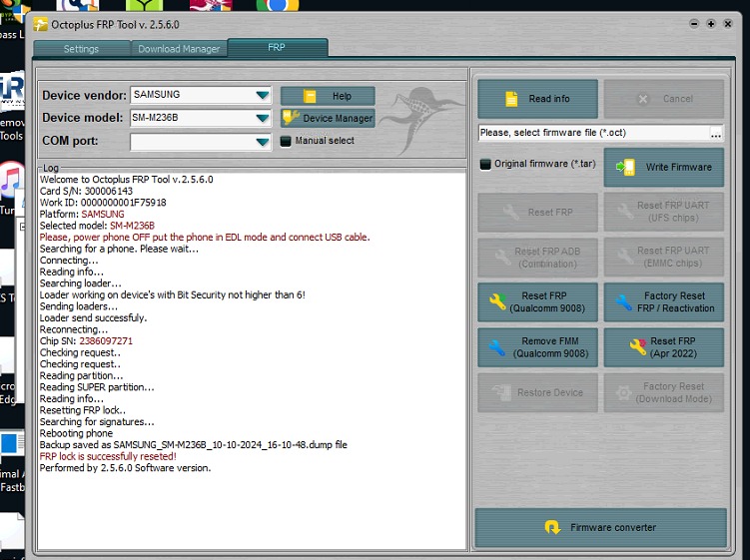Click Chrome icon at top of the desktop
This screenshot has height=560, width=750.
click(x=278, y=5)
